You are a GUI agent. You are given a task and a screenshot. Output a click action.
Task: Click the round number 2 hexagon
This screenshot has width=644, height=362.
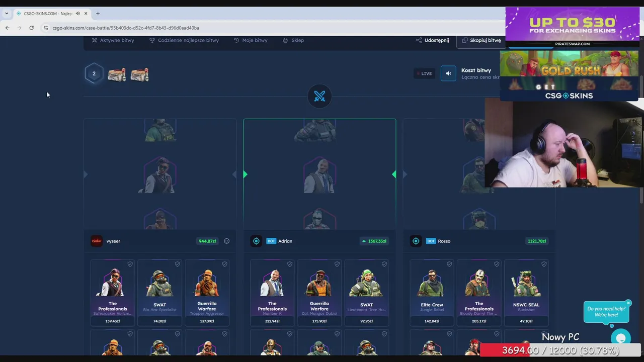click(x=94, y=74)
